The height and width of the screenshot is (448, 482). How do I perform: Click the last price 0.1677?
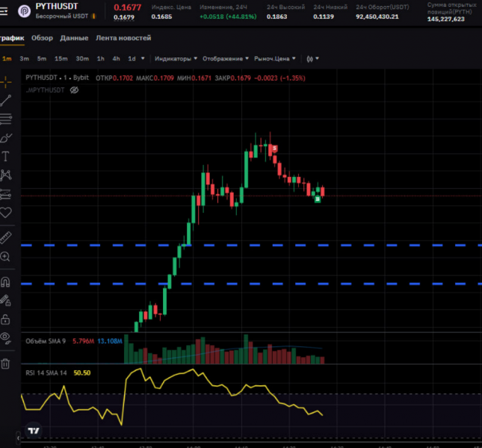pyautogui.click(x=128, y=7)
